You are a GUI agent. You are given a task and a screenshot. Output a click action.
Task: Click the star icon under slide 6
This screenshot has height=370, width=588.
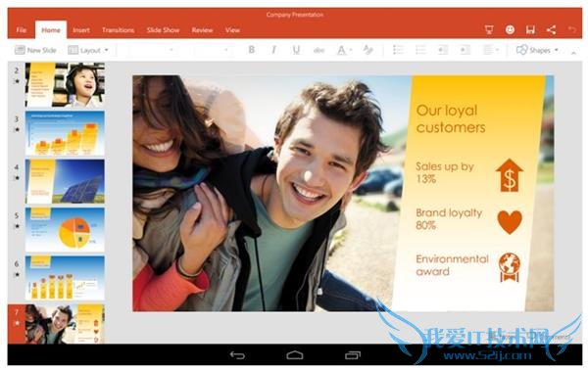[x=17, y=274]
